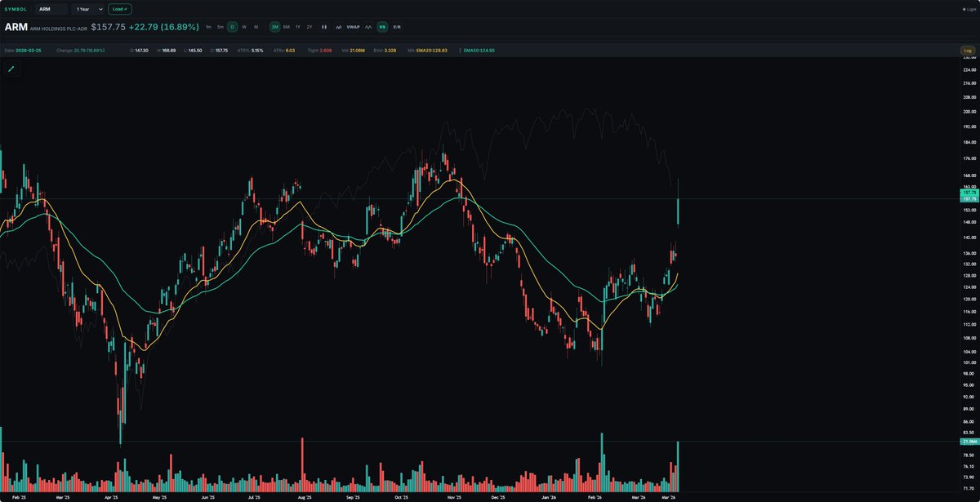980x502 pixels.
Task: Enable the VWAP indicator
Action: coord(353,27)
